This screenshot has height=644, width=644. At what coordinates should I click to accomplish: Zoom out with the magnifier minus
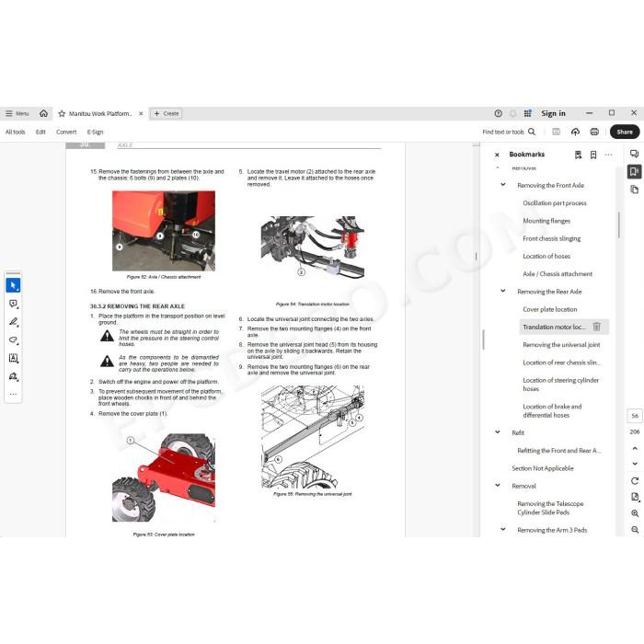click(x=635, y=530)
